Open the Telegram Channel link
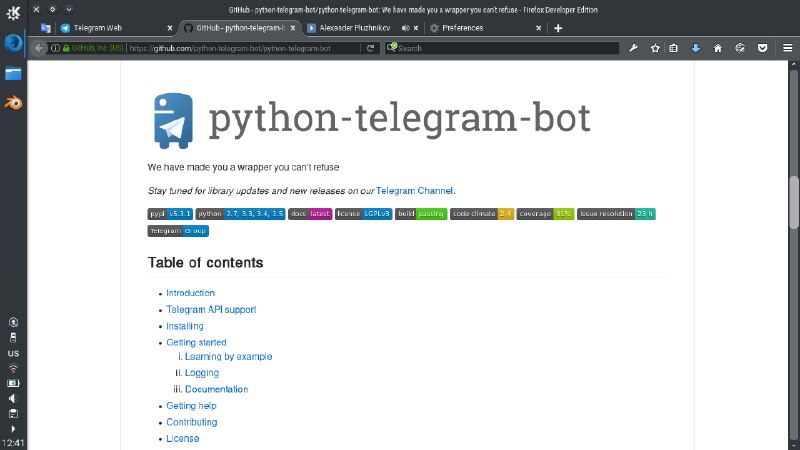 click(x=414, y=191)
